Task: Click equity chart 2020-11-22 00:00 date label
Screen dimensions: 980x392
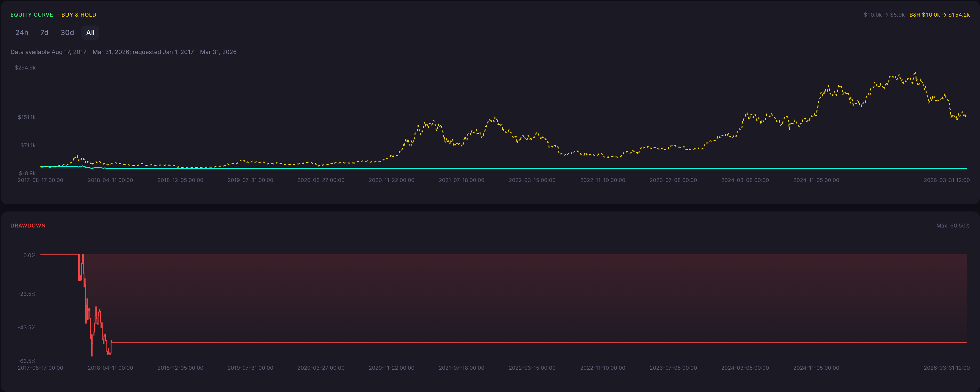Action: (x=392, y=180)
